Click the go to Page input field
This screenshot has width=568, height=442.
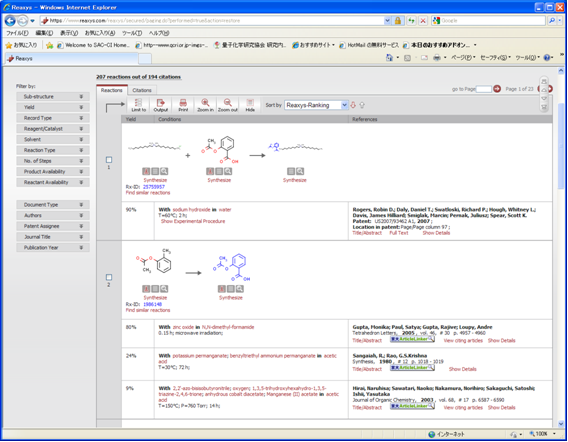point(483,89)
